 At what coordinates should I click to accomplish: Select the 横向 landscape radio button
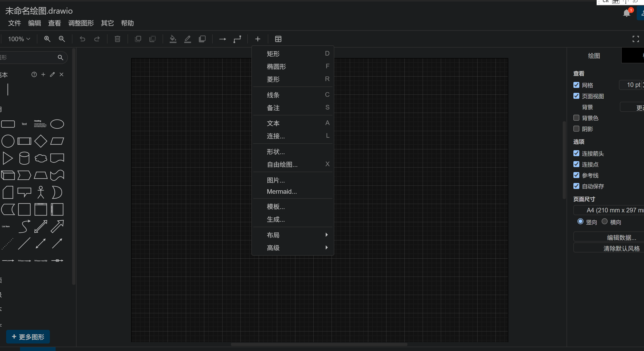coord(605,221)
